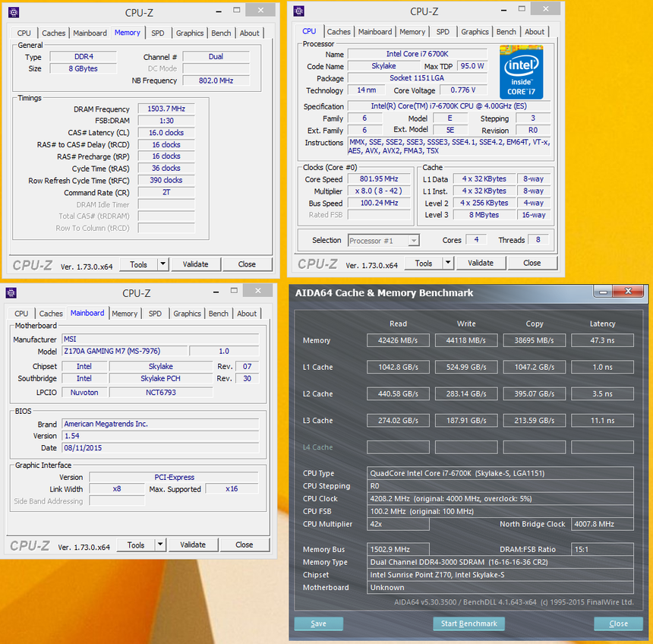The image size is (653, 644).
Task: Open the Processor #1 selection dropdown
Action: (384, 240)
